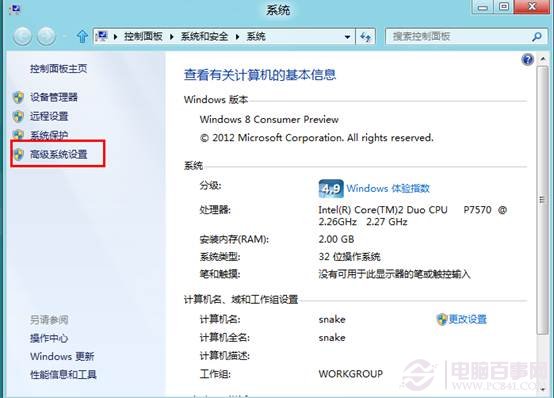Open 性能信息和工具 link
Screen dimensions: 554x398
(63, 375)
